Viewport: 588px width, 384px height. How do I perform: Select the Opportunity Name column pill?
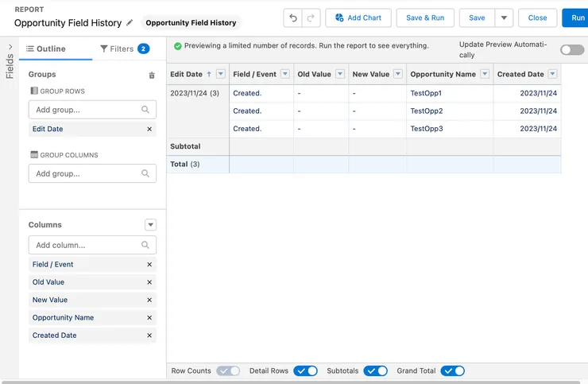coord(92,317)
